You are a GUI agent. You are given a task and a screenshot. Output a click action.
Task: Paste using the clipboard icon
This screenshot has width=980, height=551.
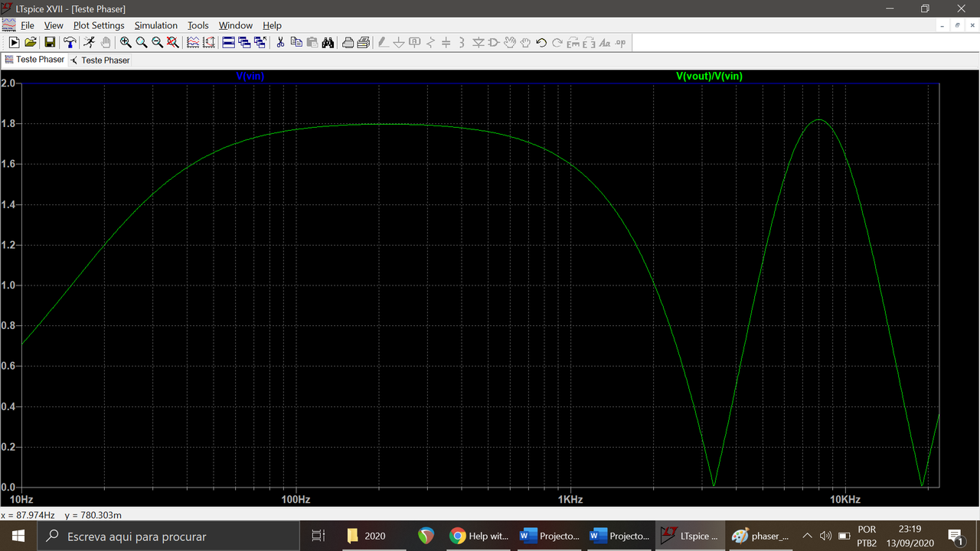(312, 43)
